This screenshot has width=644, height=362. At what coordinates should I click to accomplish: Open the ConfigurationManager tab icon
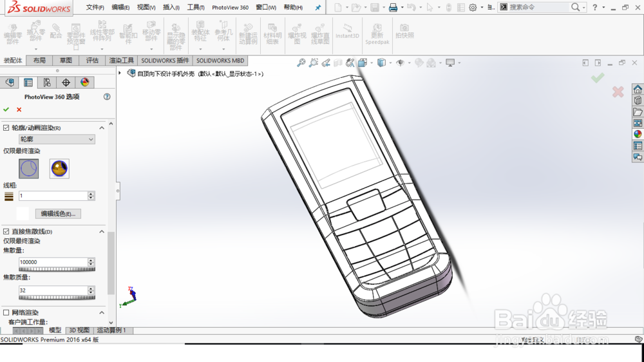(x=47, y=82)
